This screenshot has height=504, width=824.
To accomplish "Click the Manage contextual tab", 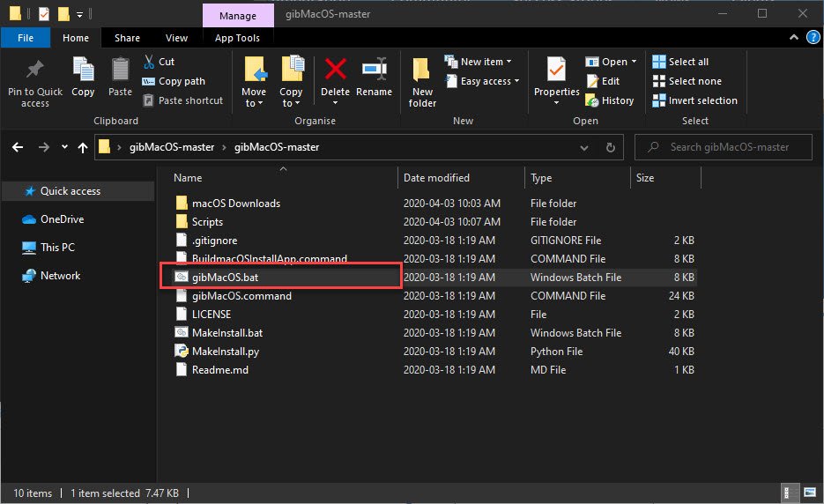I will point(238,16).
